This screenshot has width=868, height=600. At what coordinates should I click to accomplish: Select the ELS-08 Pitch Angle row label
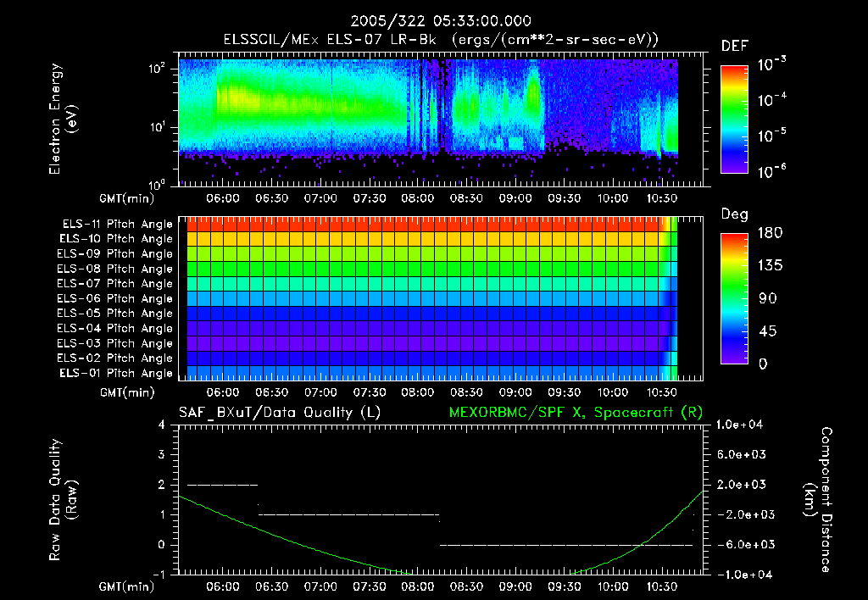[x=115, y=269]
